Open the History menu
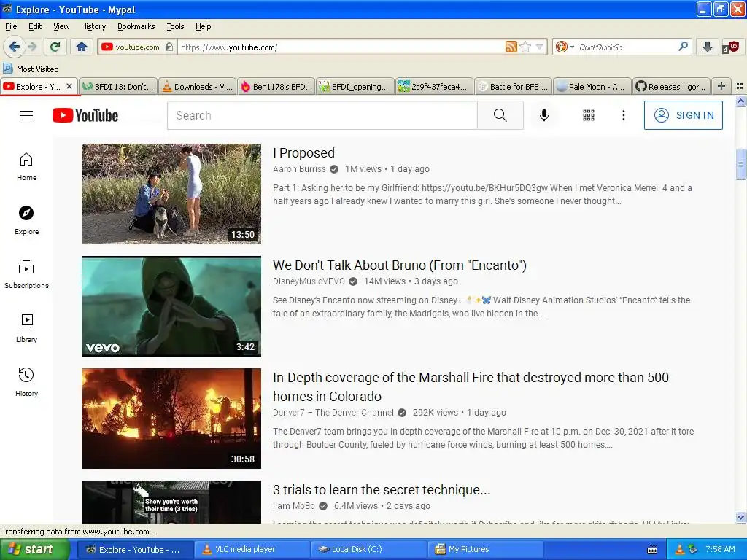The image size is (747, 560). point(93,26)
